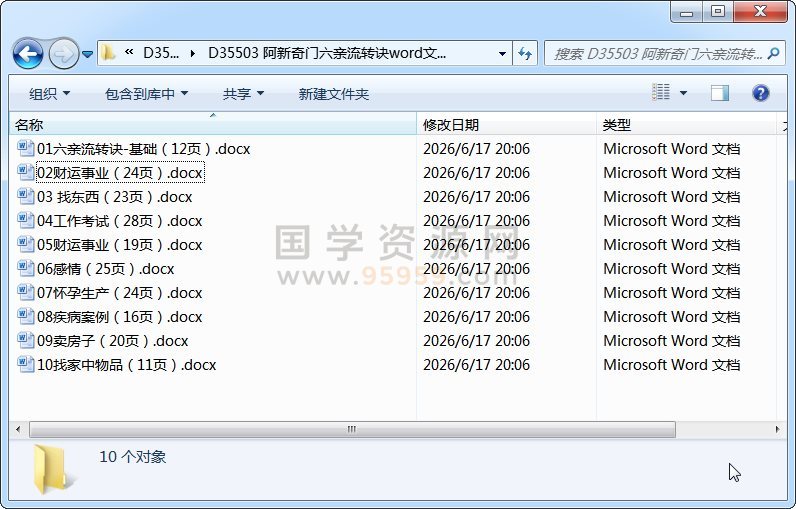This screenshot has width=796, height=509.
Task: Select file 10找家中物品（11页）.docx
Action: pos(127,364)
